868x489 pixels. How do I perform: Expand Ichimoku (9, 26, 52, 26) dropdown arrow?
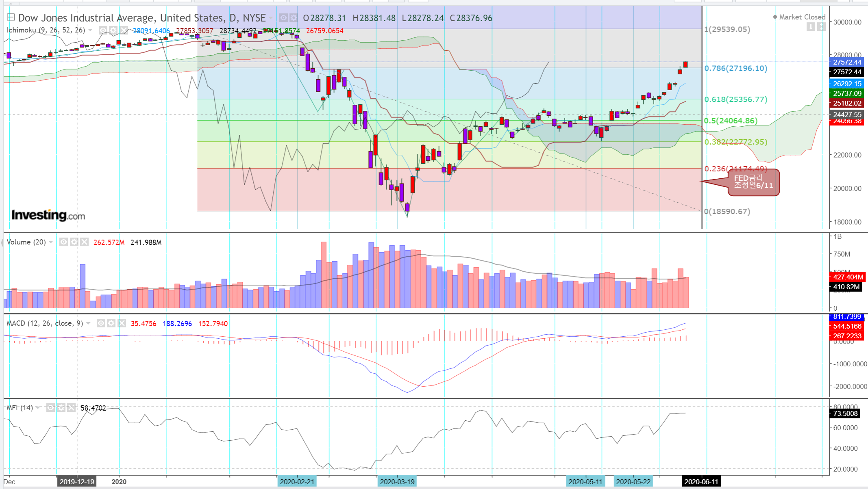tap(90, 30)
